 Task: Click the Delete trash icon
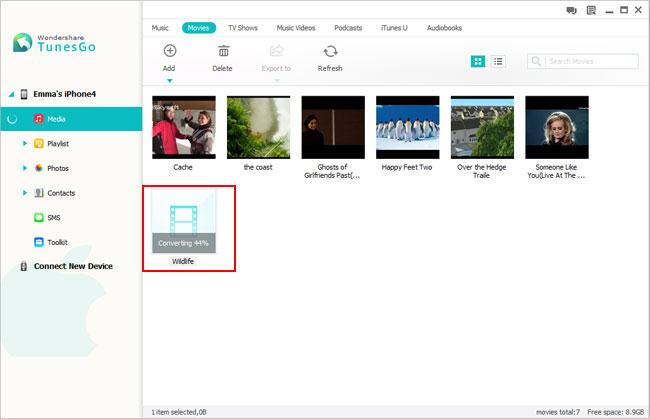coord(223,51)
